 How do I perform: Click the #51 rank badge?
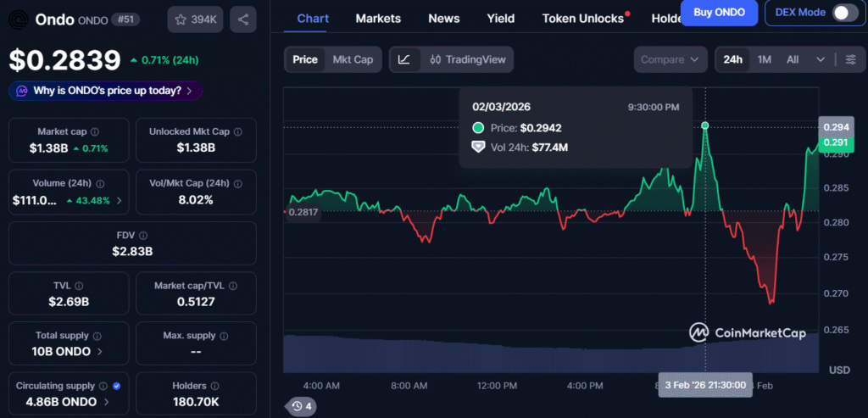pyautogui.click(x=125, y=20)
